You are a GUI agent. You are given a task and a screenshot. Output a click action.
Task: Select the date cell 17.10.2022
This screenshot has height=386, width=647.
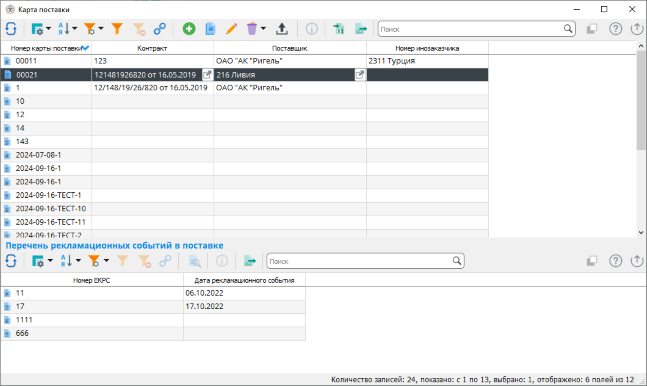244,306
